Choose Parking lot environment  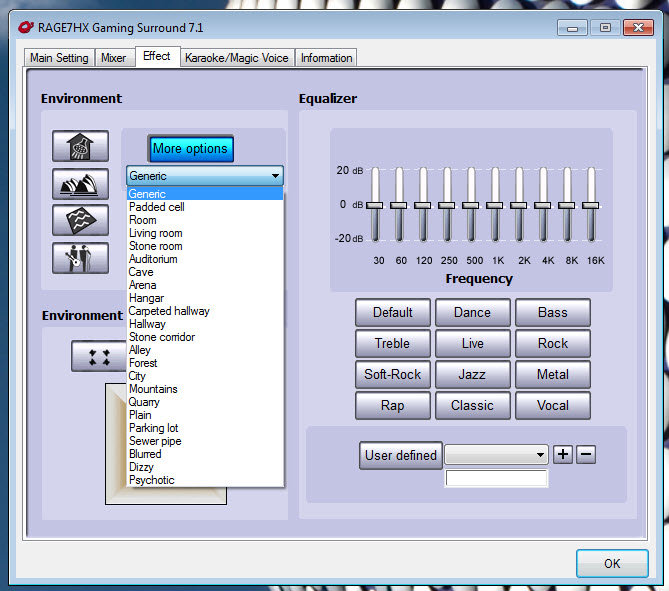click(205, 428)
